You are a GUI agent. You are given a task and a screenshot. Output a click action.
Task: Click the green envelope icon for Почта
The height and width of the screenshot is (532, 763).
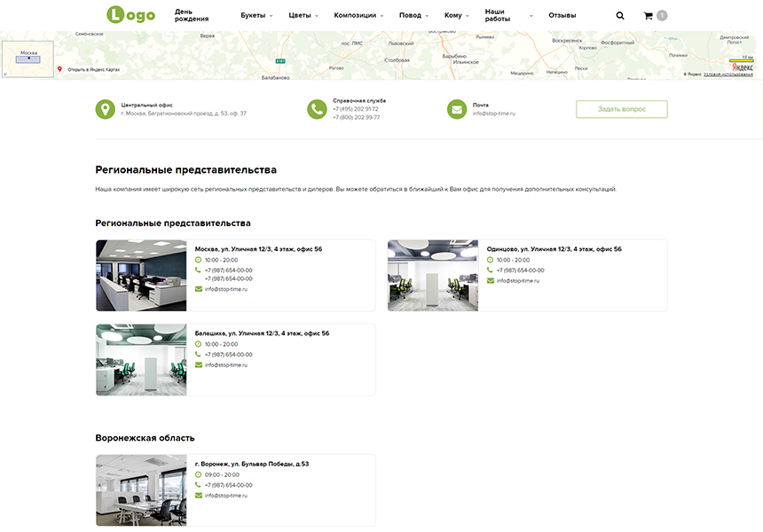coord(457,109)
